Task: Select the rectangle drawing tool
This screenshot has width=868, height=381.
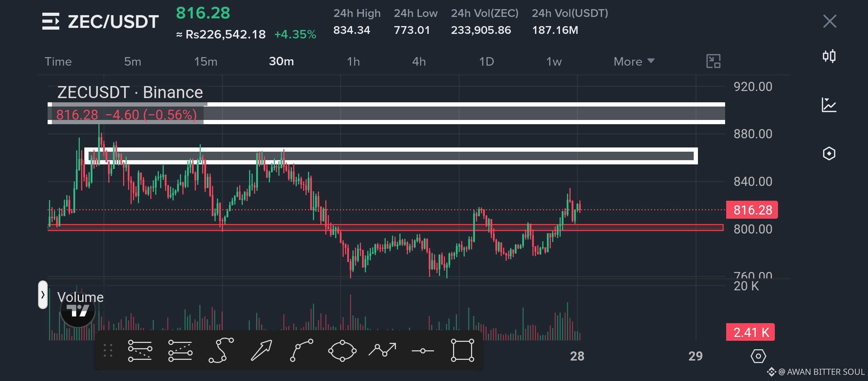Action: [x=462, y=350]
